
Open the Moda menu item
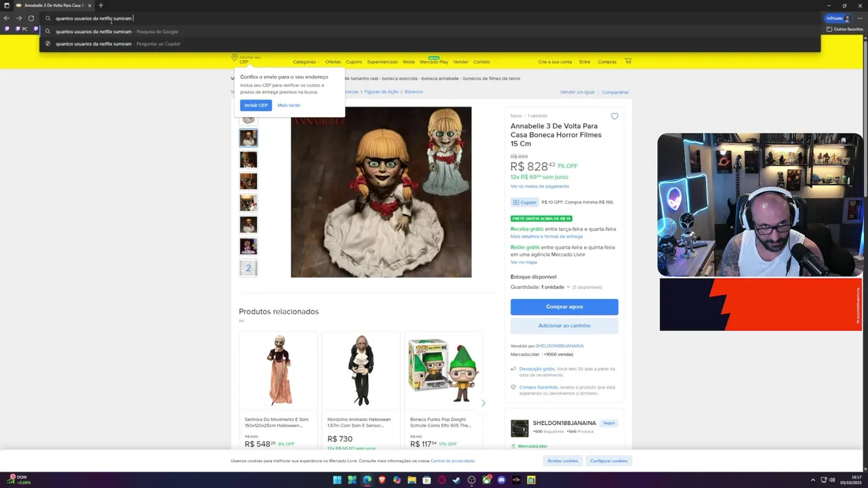(x=409, y=62)
